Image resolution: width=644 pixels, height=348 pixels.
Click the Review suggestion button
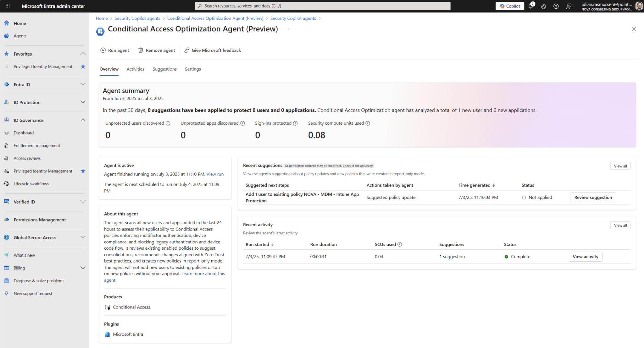[x=593, y=197]
